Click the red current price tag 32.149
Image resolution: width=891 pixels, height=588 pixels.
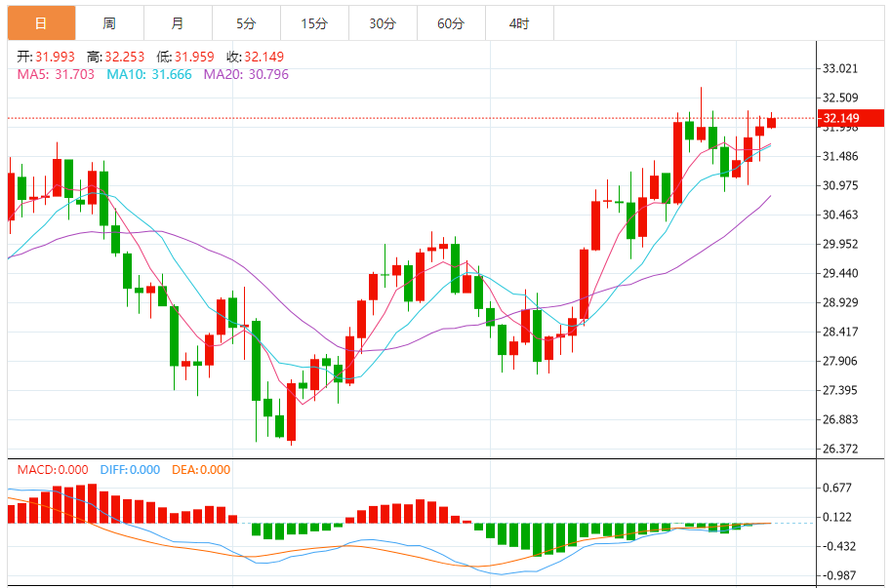851,118
